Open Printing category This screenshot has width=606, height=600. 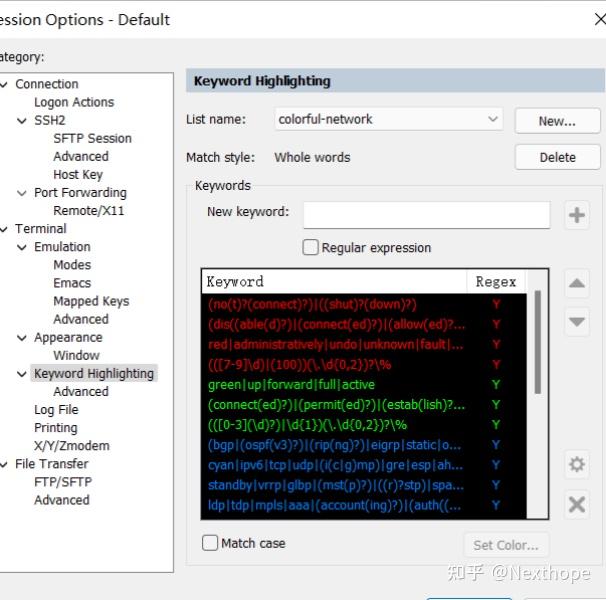point(56,428)
